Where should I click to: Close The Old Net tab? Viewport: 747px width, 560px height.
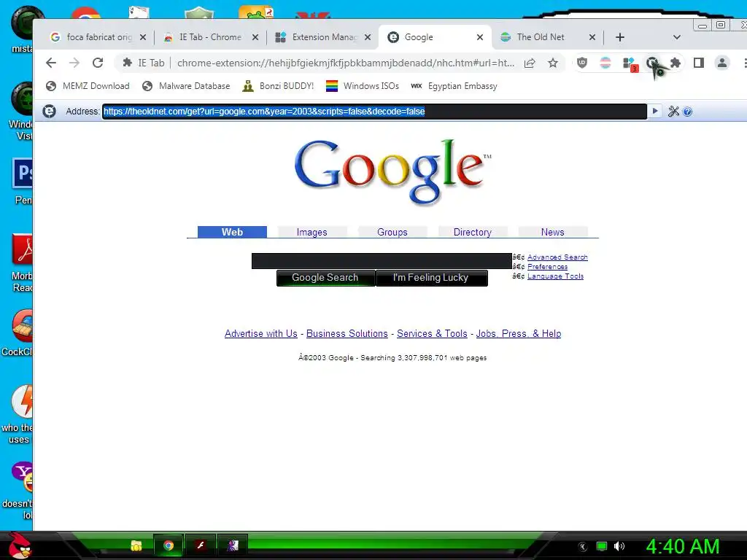pyautogui.click(x=592, y=37)
